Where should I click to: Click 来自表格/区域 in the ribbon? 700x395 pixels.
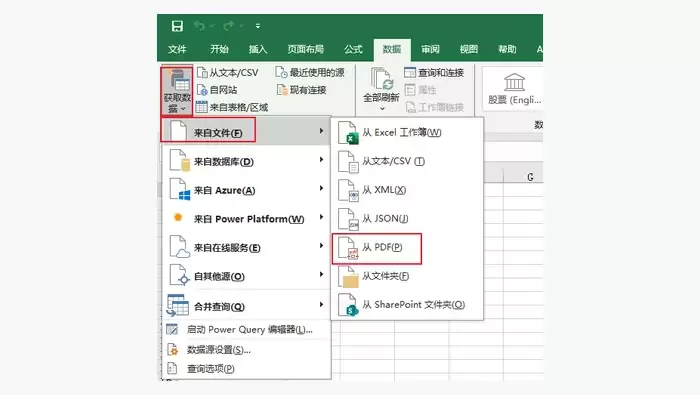coord(232,107)
